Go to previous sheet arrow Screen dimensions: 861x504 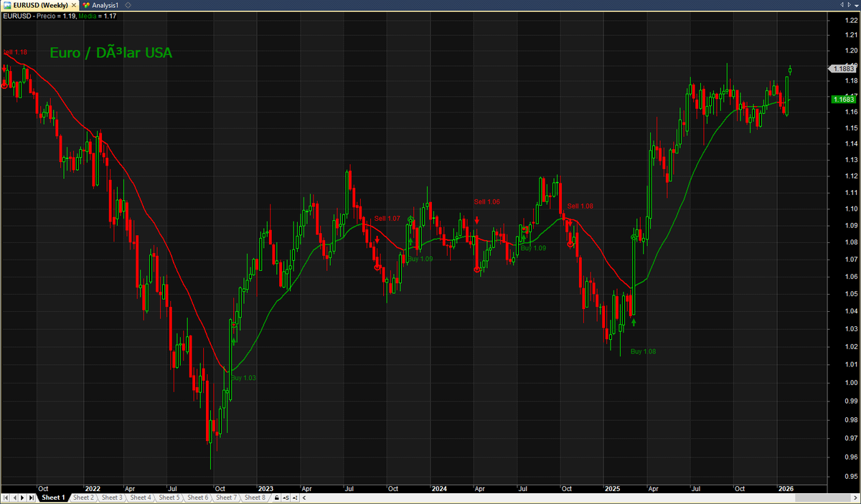tap(14, 498)
